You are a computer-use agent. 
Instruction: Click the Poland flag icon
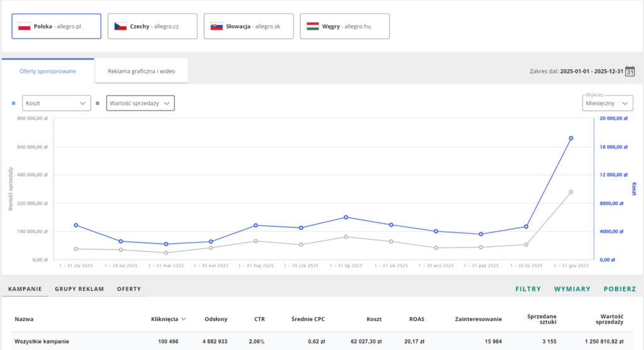click(25, 26)
